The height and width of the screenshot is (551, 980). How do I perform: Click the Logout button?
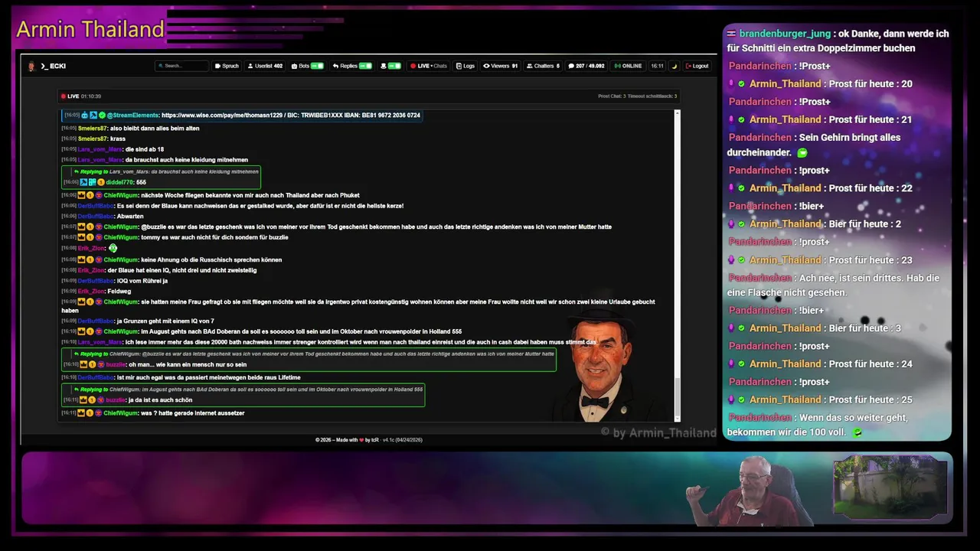697,66
